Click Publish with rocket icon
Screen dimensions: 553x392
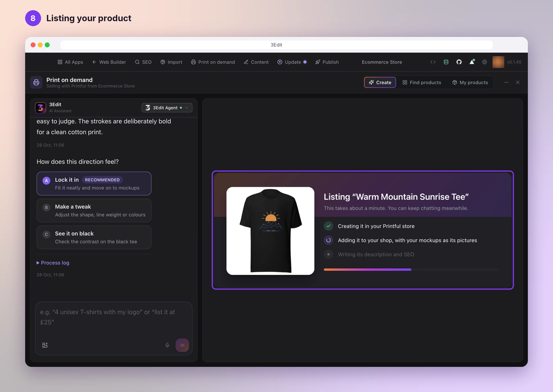[327, 62]
